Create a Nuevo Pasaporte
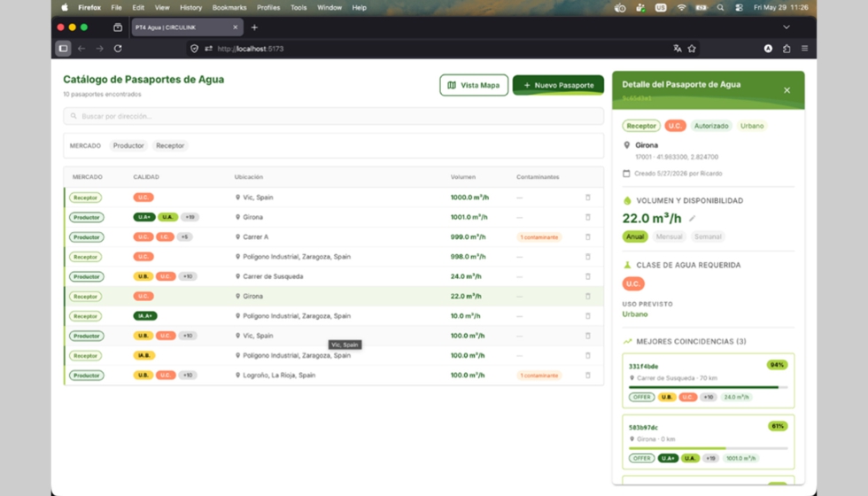Screen dimensions: 868x496 click(x=558, y=85)
